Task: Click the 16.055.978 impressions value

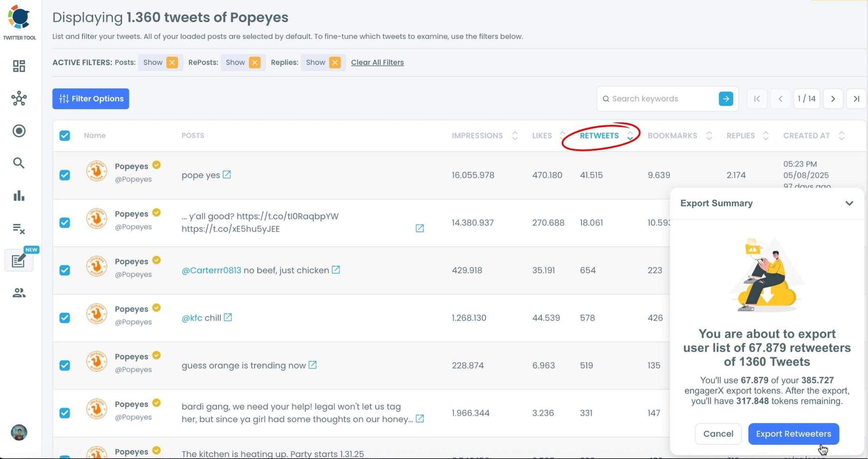Action: point(473,175)
